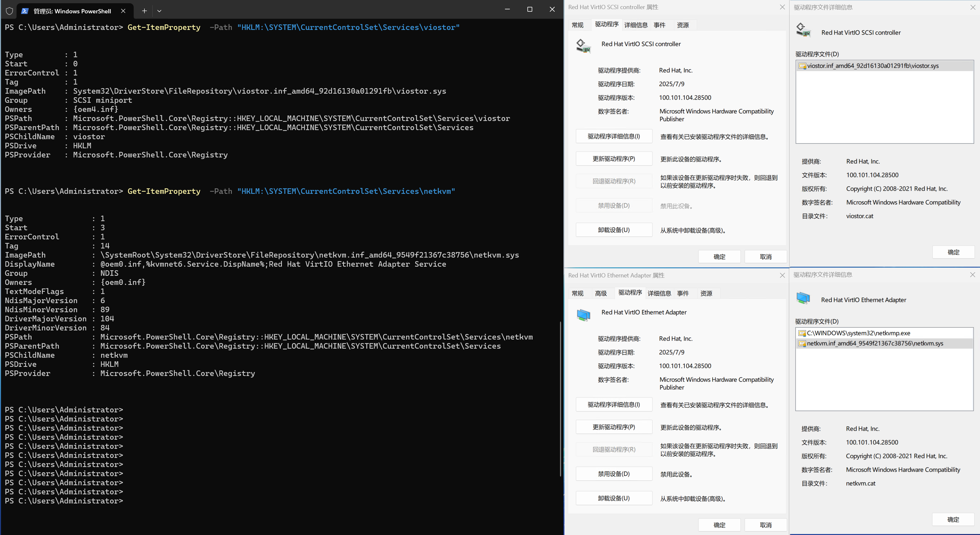Click 卸载设备 in SCSI controller properties
This screenshot has width=980, height=535.
[614, 230]
